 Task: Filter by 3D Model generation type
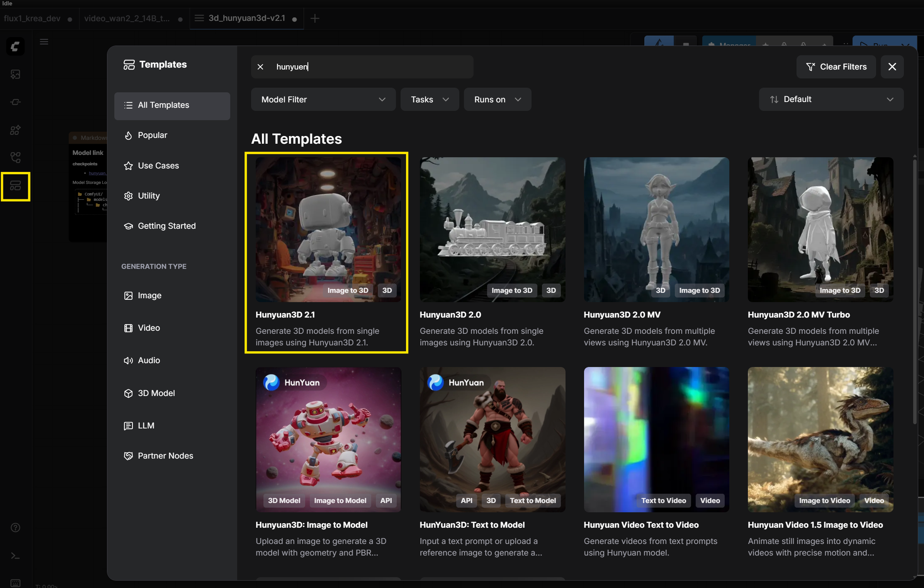(x=172, y=393)
